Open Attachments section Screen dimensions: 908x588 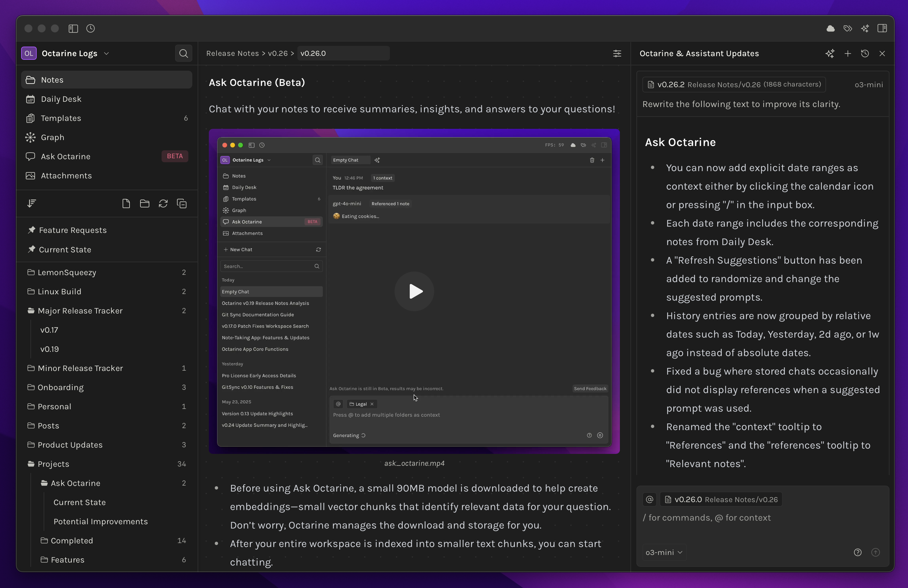tap(107, 176)
